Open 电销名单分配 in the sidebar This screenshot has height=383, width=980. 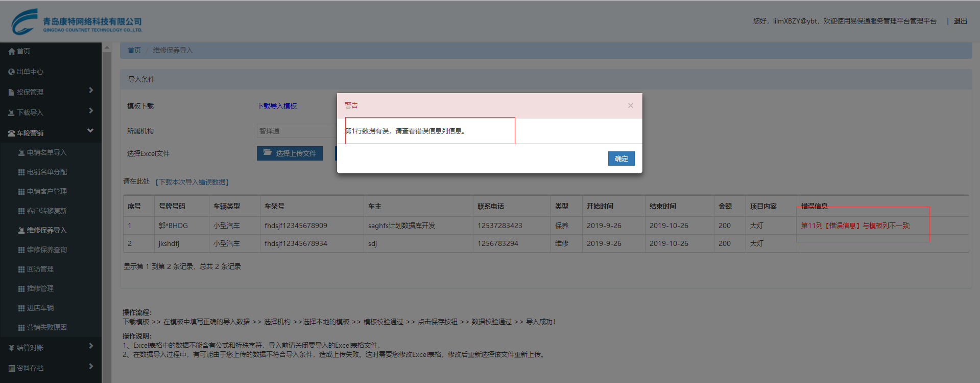click(46, 172)
